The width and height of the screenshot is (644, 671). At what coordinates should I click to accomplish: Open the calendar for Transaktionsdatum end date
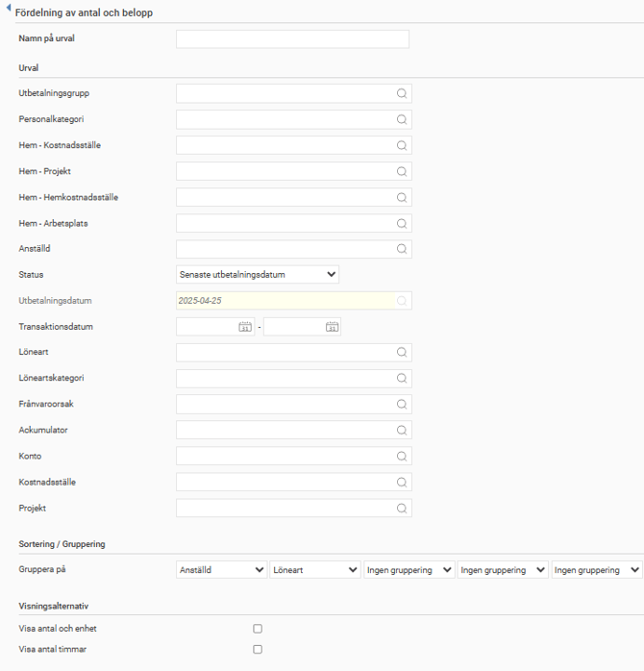pyautogui.click(x=332, y=327)
